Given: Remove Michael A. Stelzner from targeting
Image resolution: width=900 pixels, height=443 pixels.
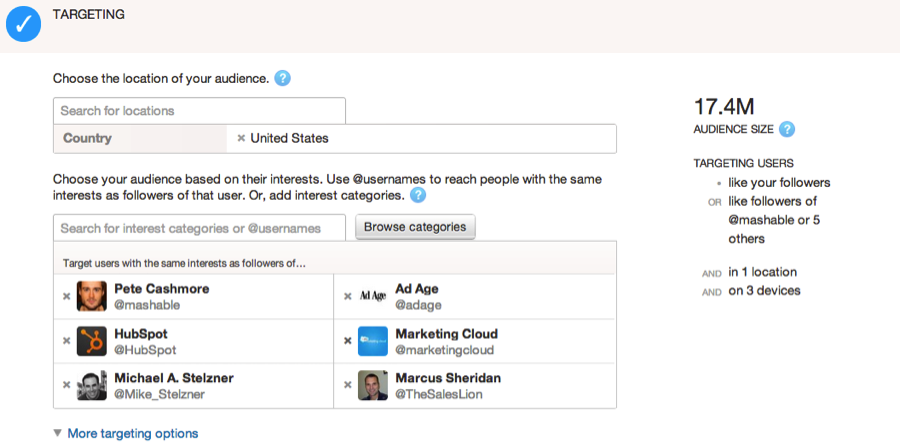Looking at the screenshot, I should (x=67, y=385).
